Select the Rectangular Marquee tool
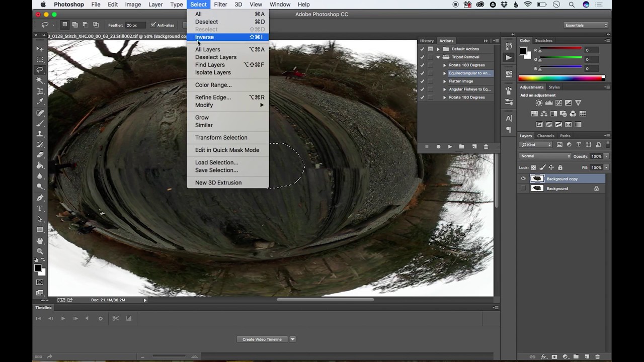This screenshot has height=362, width=644. point(40,59)
